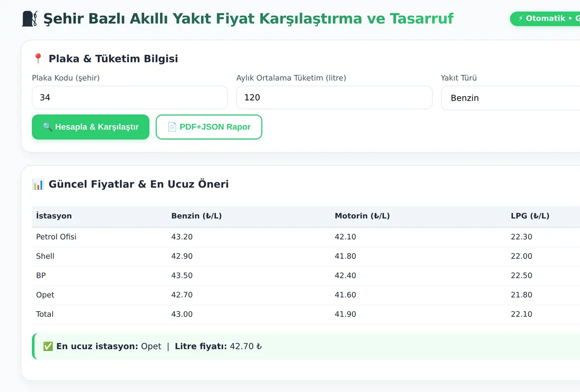580x392 pixels.
Task: Click the bar chart icon beside Güncel Fiyatlar
Action: pyautogui.click(x=38, y=184)
